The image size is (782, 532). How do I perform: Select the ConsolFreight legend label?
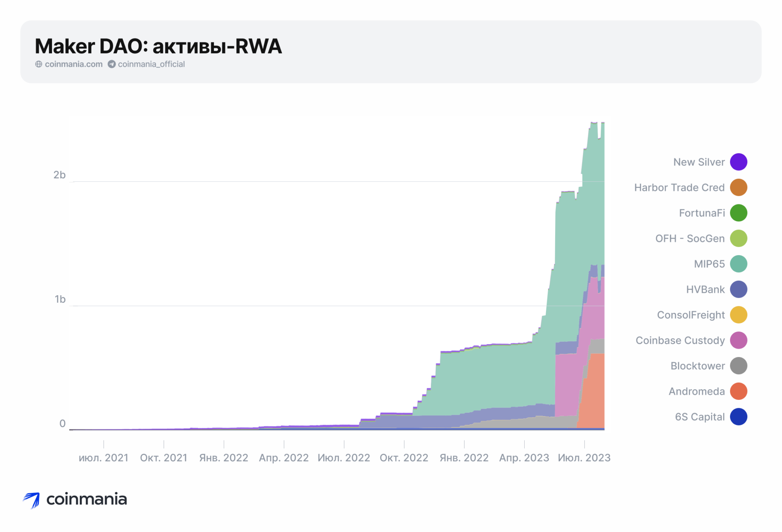(x=691, y=315)
